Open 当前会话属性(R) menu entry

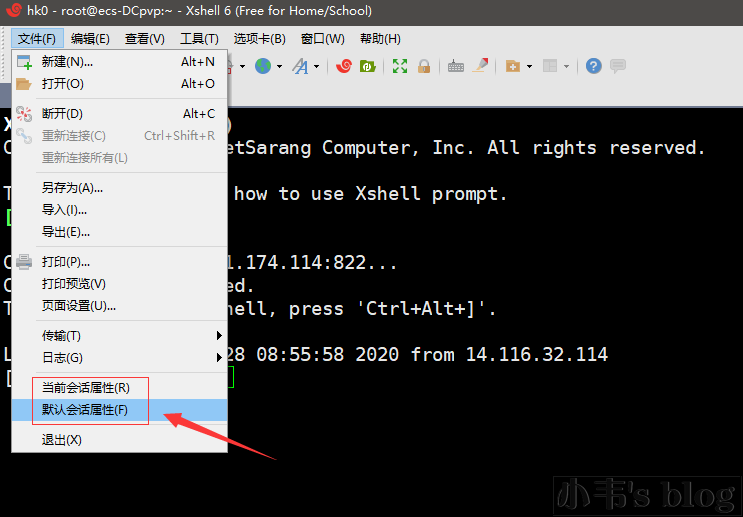pos(119,388)
